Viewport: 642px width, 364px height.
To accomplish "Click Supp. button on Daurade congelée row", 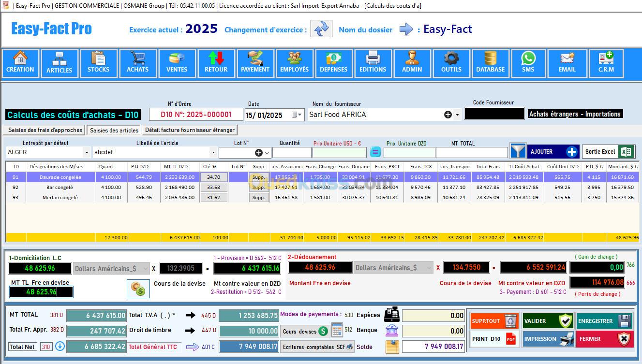I will pyautogui.click(x=259, y=177).
